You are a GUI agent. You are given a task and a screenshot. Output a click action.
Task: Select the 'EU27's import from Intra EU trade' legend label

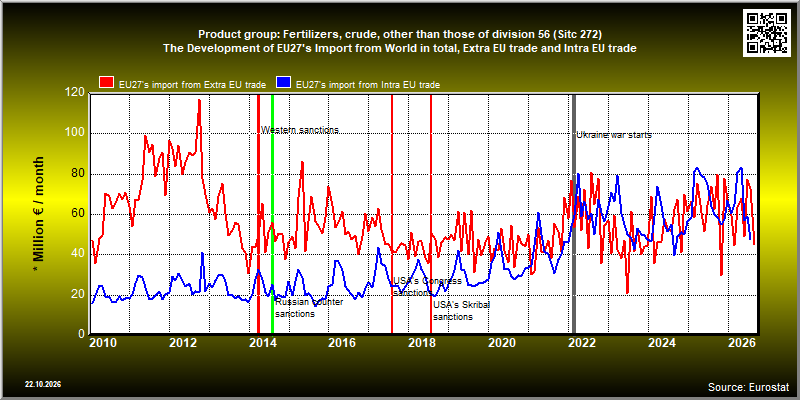368,85
